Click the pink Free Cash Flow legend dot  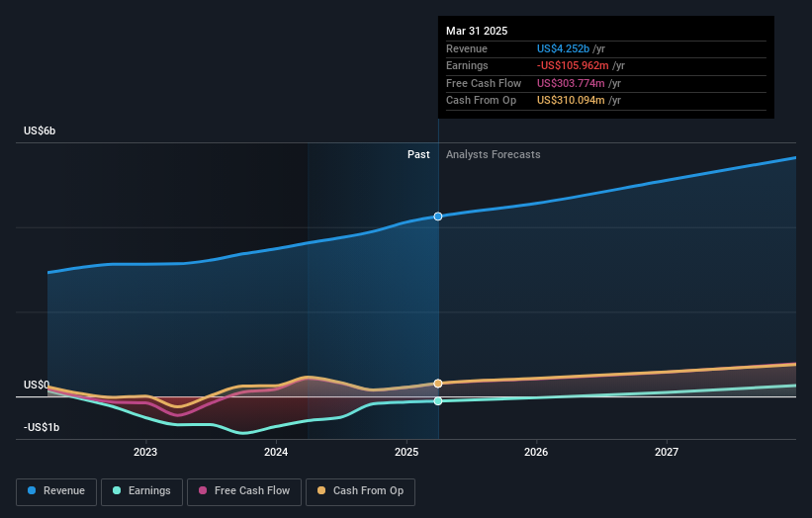(x=203, y=490)
